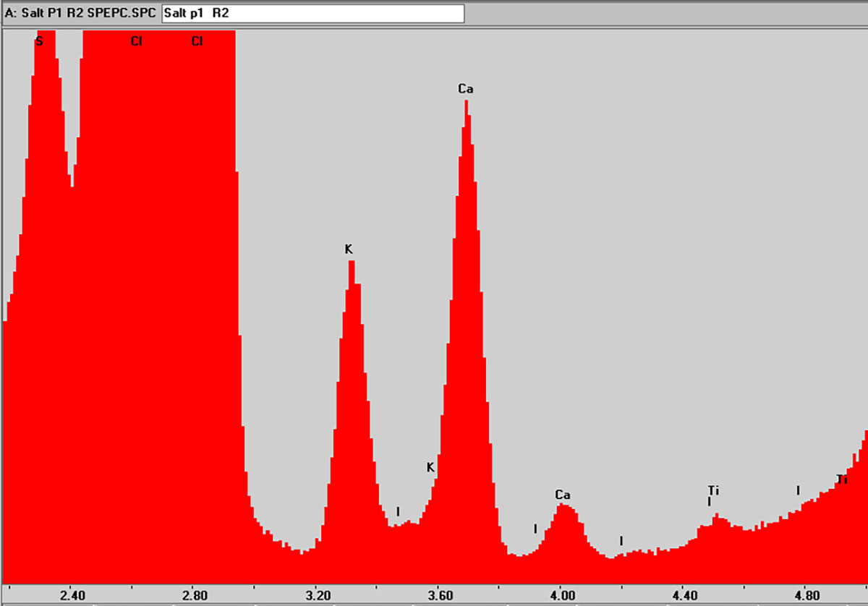Click the first Cl peak label
Screen dimensions: 868x606
137,42
